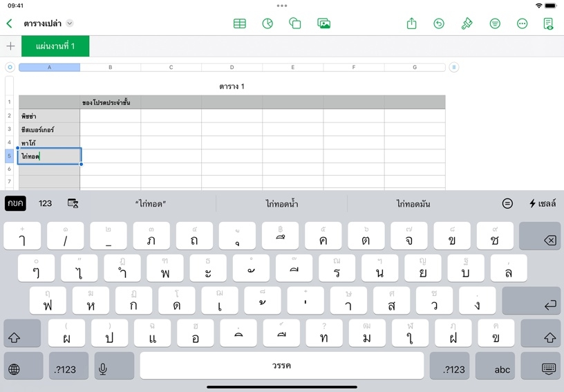Viewport: 564px width, 392px height.
Task: Add a new sheet with plus button
Action: coord(10,46)
